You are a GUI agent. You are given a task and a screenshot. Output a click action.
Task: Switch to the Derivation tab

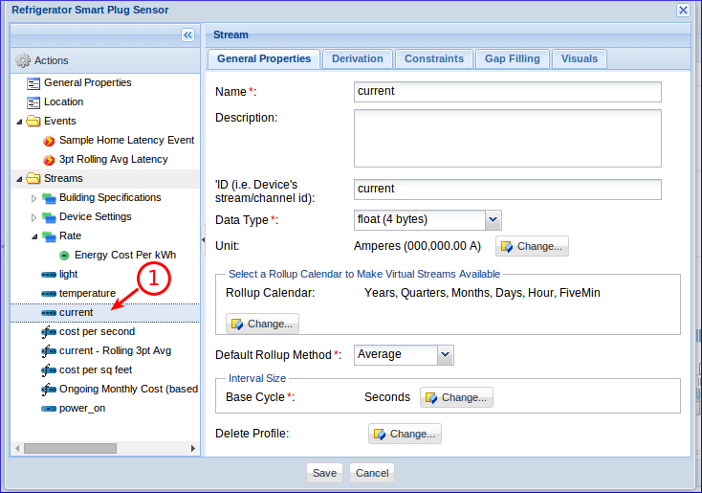click(357, 59)
